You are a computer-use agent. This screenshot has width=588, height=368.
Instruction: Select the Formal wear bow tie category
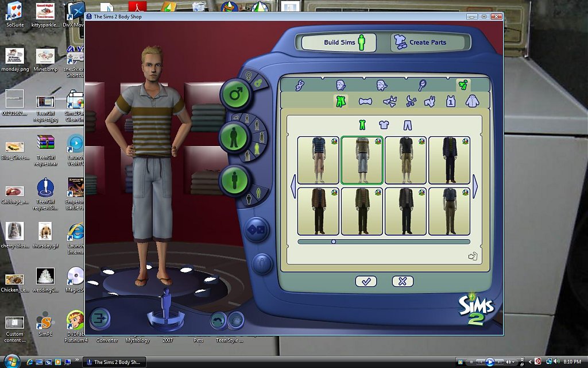pos(365,102)
